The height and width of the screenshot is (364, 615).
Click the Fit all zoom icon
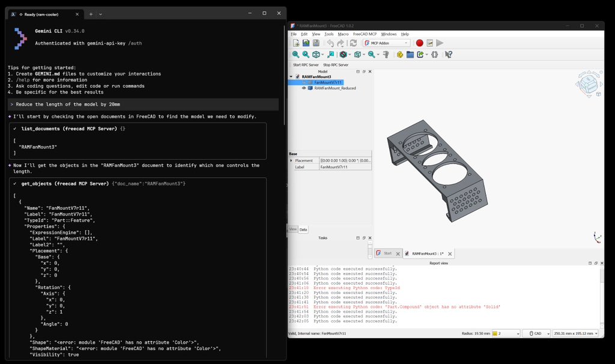pos(295,55)
